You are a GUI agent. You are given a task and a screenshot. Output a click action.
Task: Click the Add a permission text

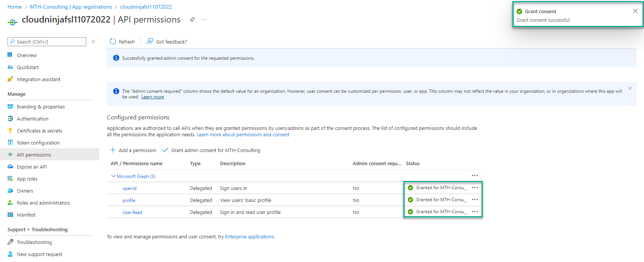pos(138,150)
